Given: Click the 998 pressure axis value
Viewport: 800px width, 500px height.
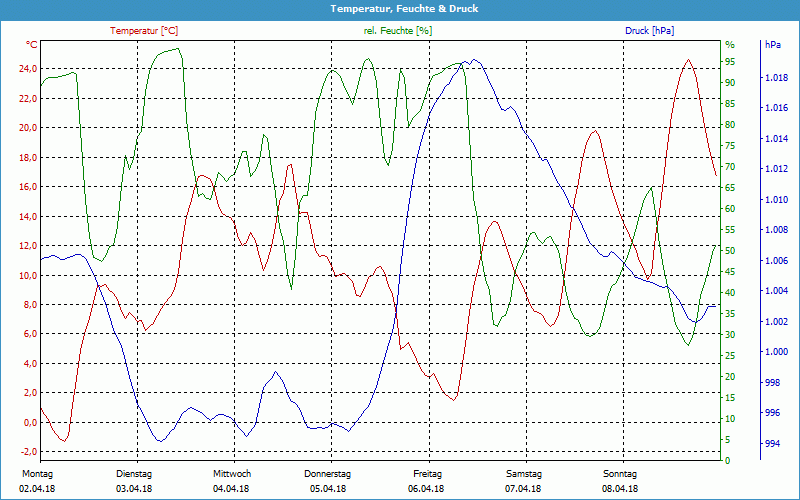Looking at the screenshot, I should coord(772,383).
